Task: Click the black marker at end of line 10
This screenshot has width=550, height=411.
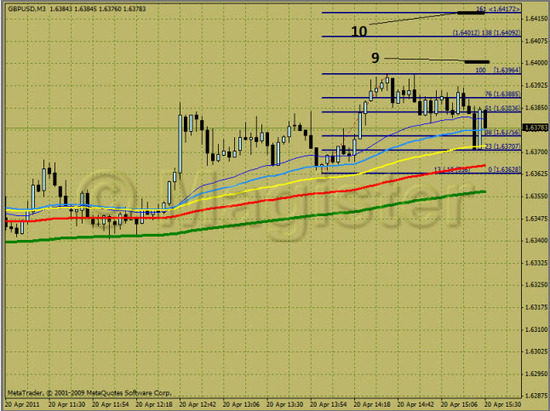Action: point(471,13)
